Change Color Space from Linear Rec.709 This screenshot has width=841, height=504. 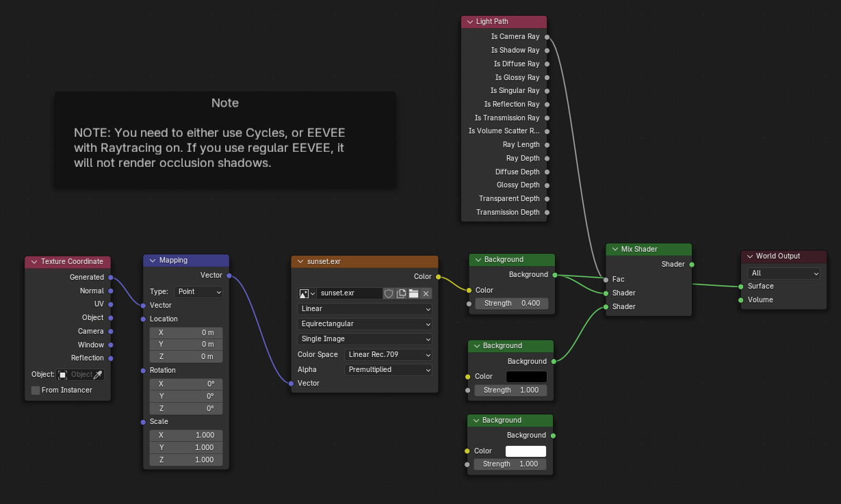389,355
